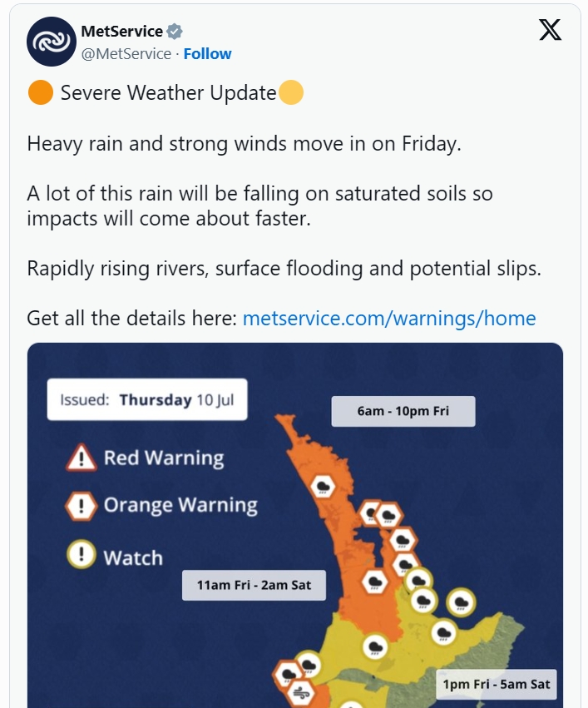Click the yellow Watch circle legend icon
Screen dimensions: 588x708
click(82, 554)
